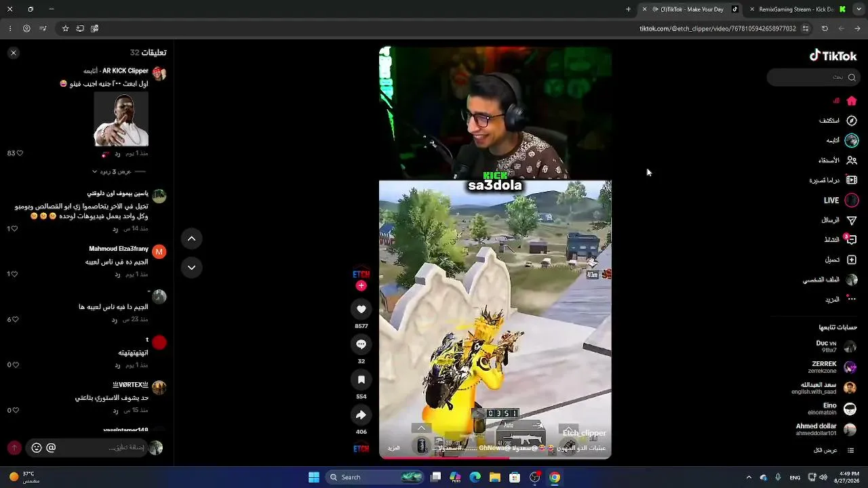
Task: Click the TikTok search box
Action: 813,77
